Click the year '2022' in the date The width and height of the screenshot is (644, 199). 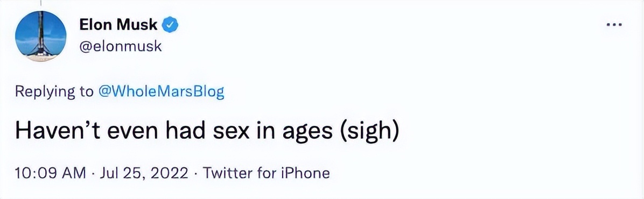(170, 173)
